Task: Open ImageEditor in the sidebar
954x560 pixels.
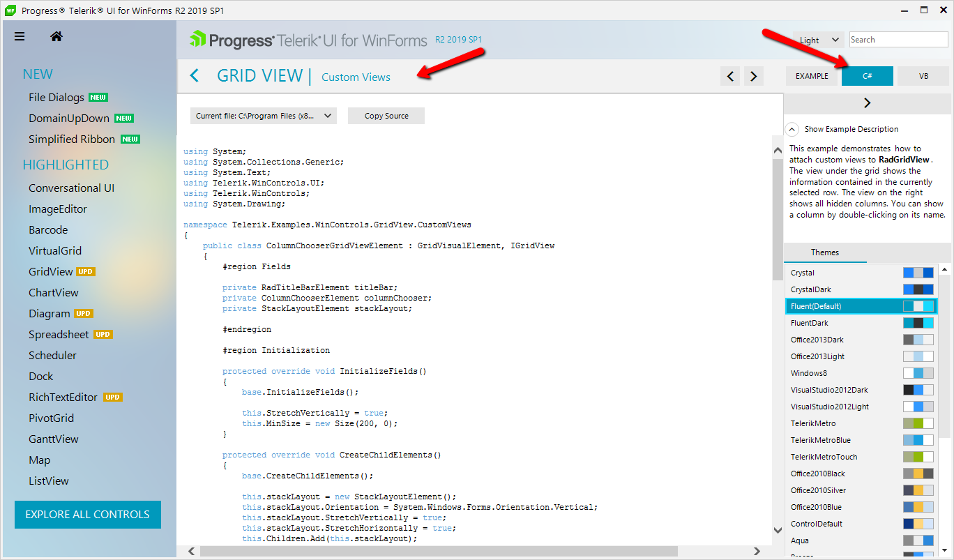Action: (58, 209)
